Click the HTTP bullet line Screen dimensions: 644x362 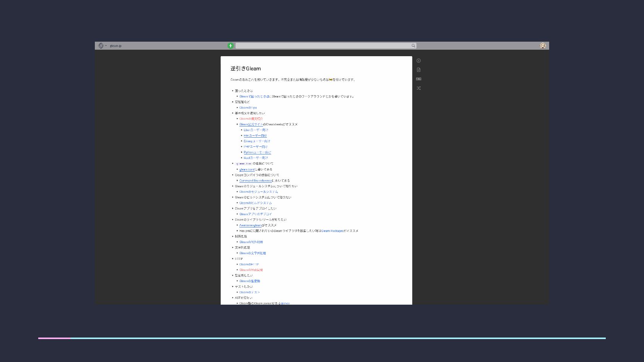coord(239,259)
